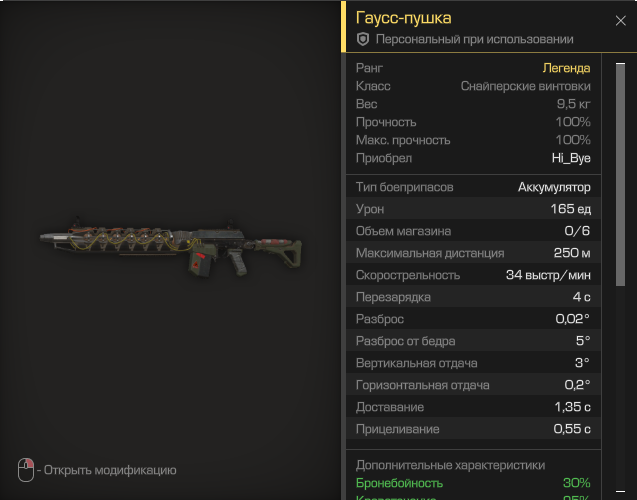
Task: Click the Легенда rank value
Action: [x=566, y=68]
